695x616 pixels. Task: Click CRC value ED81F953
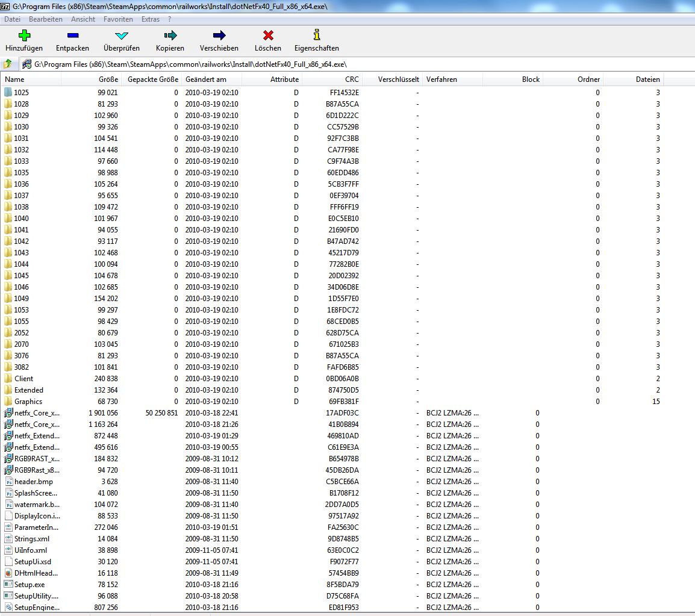pos(344,608)
